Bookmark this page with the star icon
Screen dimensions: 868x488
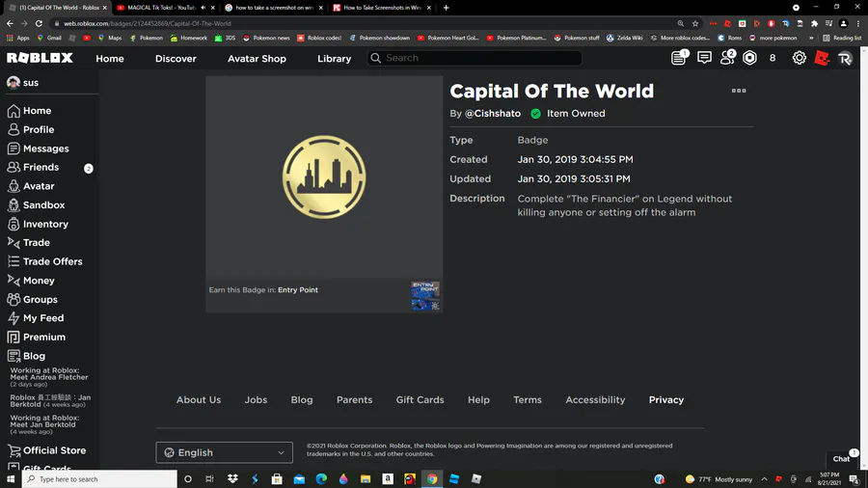[695, 24]
